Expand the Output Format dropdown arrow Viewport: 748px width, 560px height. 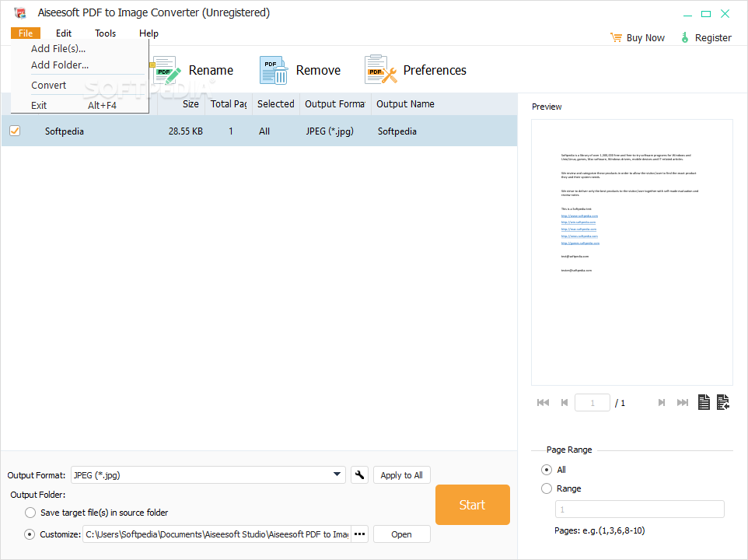(337, 474)
